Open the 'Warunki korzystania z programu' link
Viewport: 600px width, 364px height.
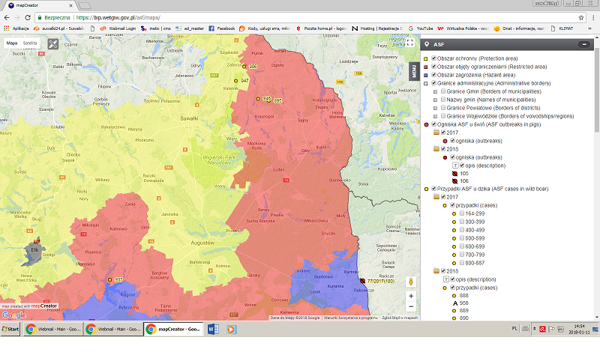click(x=349, y=318)
